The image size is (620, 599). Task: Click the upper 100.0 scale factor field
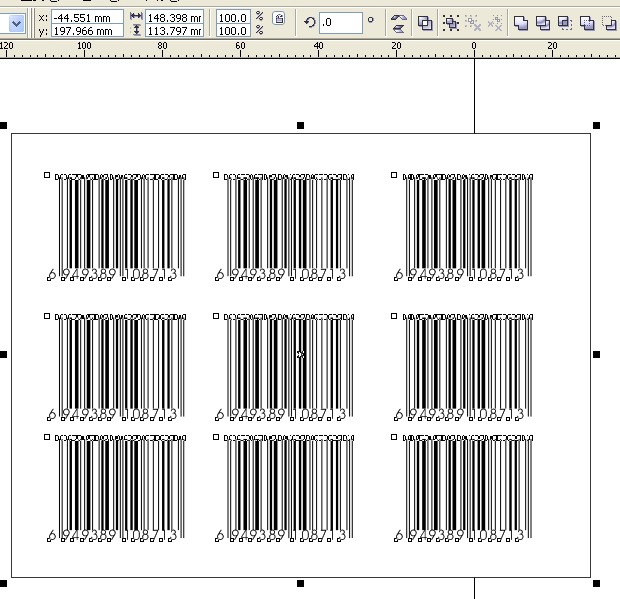click(233, 17)
